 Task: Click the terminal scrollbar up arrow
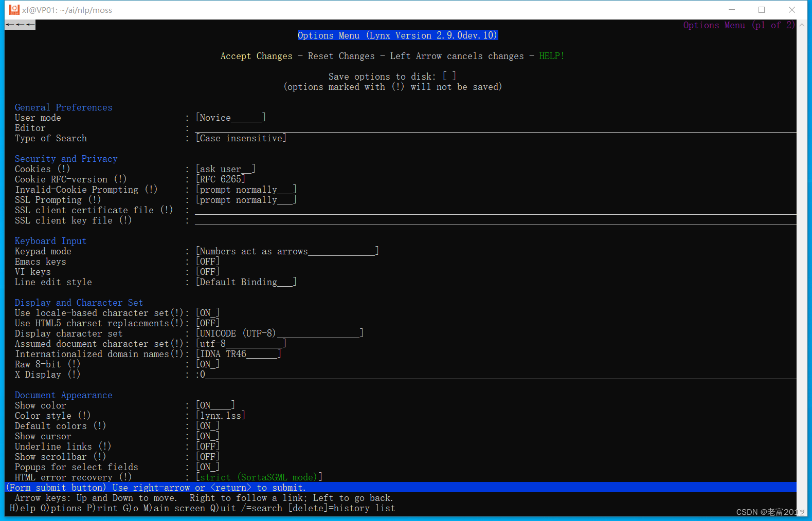802,25
